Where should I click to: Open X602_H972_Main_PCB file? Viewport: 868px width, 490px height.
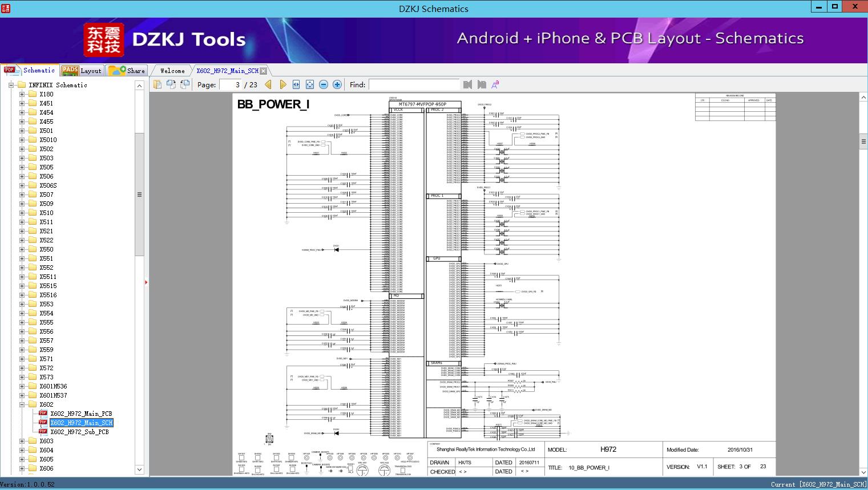click(x=81, y=414)
